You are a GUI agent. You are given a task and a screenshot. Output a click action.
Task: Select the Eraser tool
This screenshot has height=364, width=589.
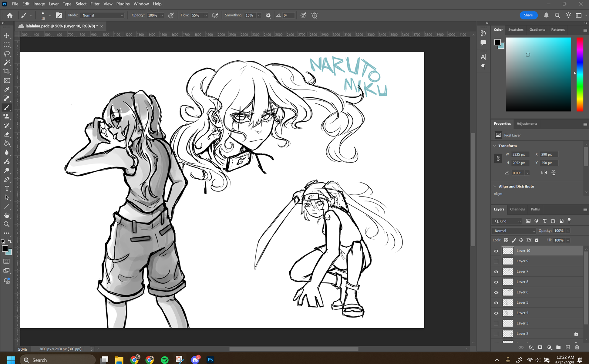pos(7,135)
